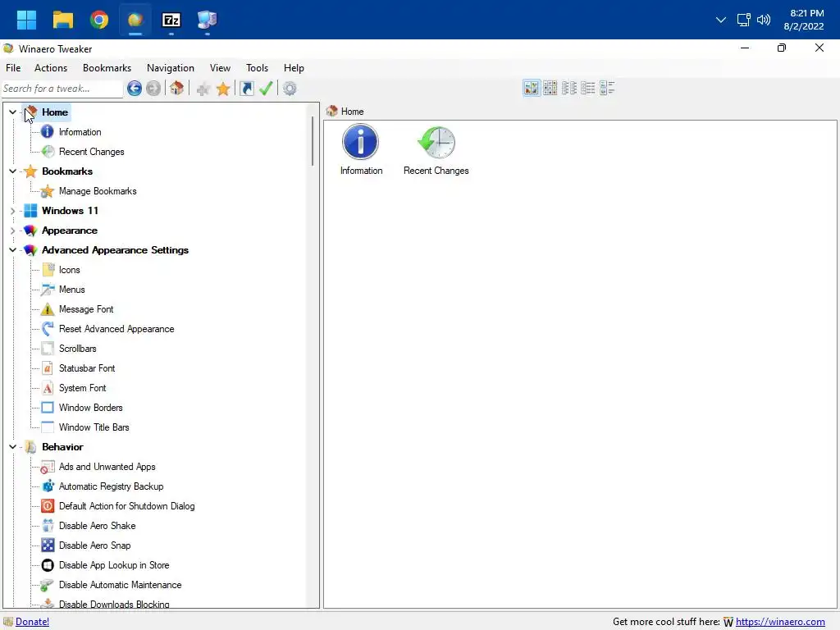Switch to large icons view mode
This screenshot has width=840, height=630.
tap(532, 88)
